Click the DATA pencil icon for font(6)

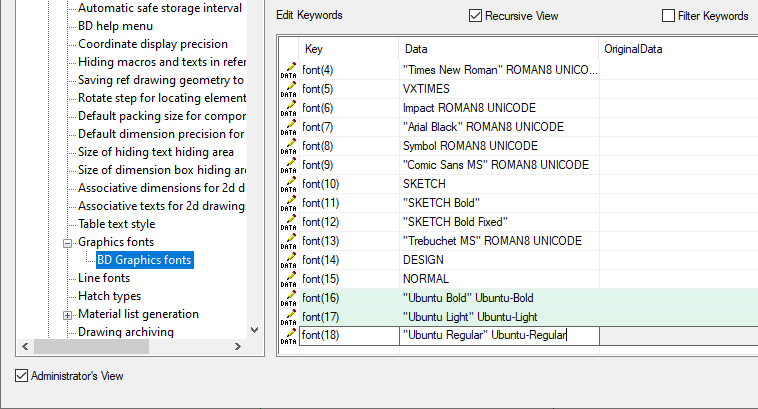coord(288,108)
